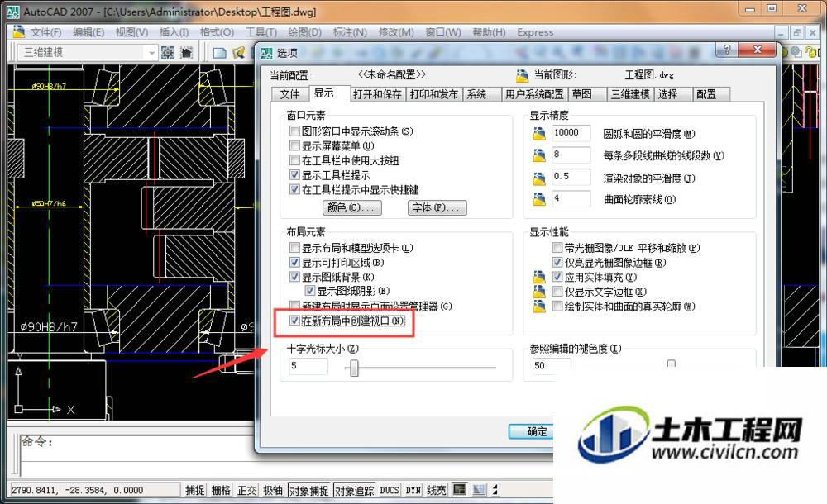Open the 格式(O) menu
The height and width of the screenshot is (504, 827).
[217, 32]
